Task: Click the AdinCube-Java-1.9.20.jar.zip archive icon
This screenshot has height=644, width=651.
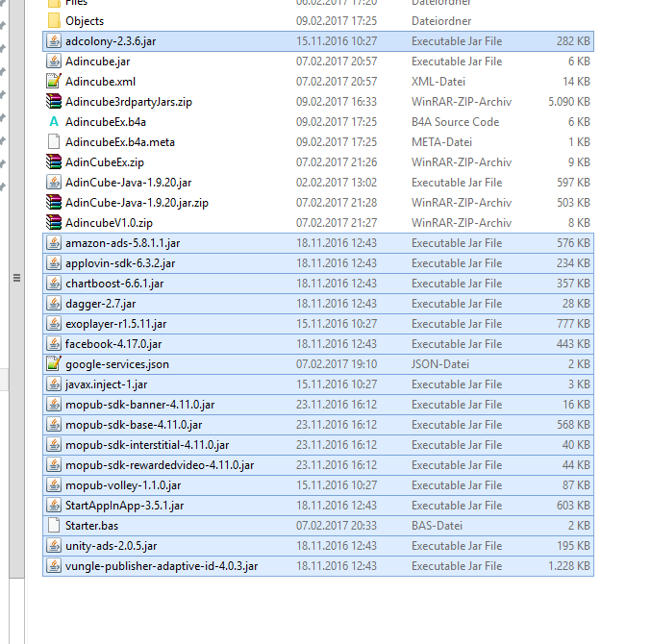Action: (54, 203)
